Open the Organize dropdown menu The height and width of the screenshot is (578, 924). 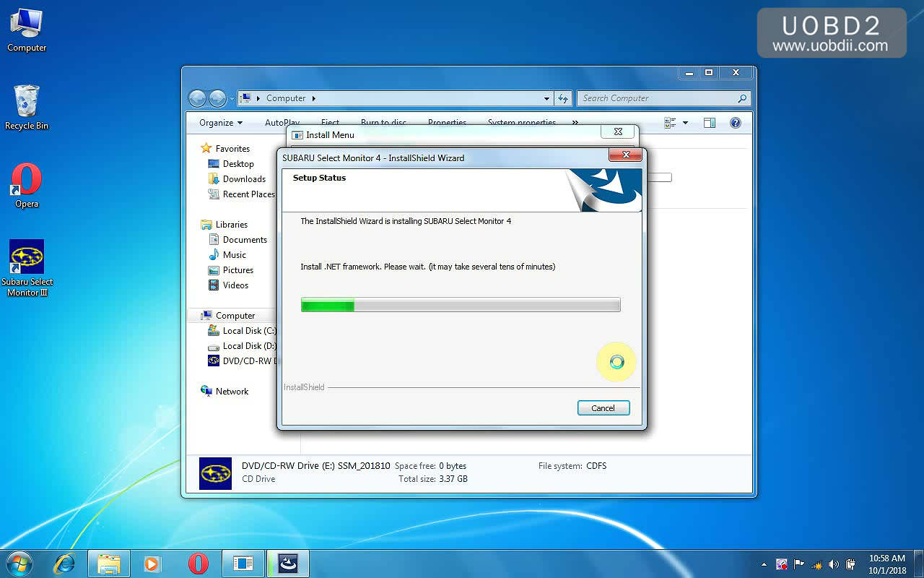click(221, 123)
